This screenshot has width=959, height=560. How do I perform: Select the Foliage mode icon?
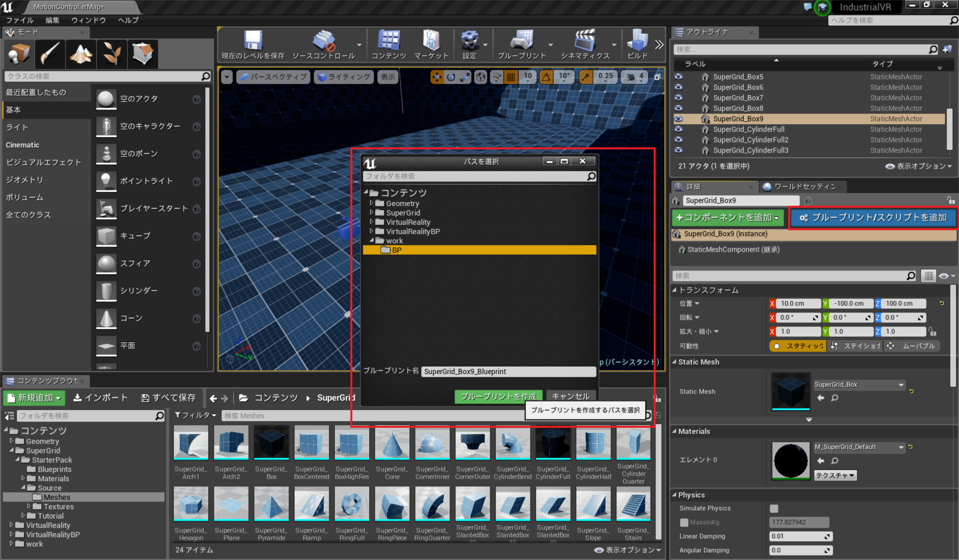(x=112, y=54)
